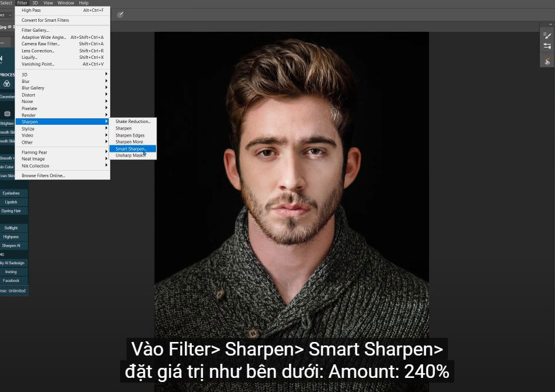Select Smart Sharpen from the submenu
The image size is (555, 392).
coord(131,149)
